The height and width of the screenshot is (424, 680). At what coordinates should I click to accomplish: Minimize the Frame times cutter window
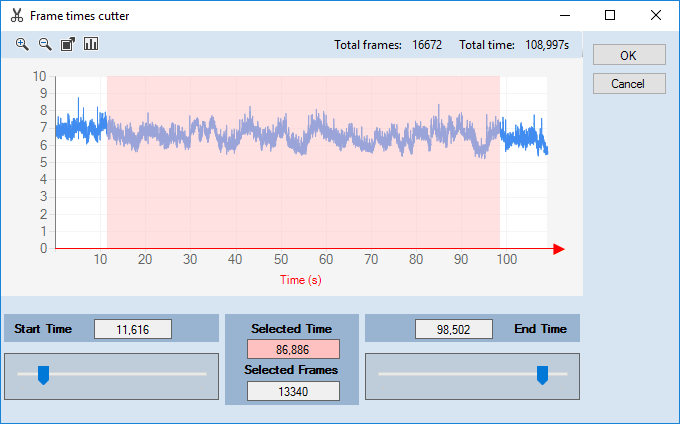coord(565,16)
